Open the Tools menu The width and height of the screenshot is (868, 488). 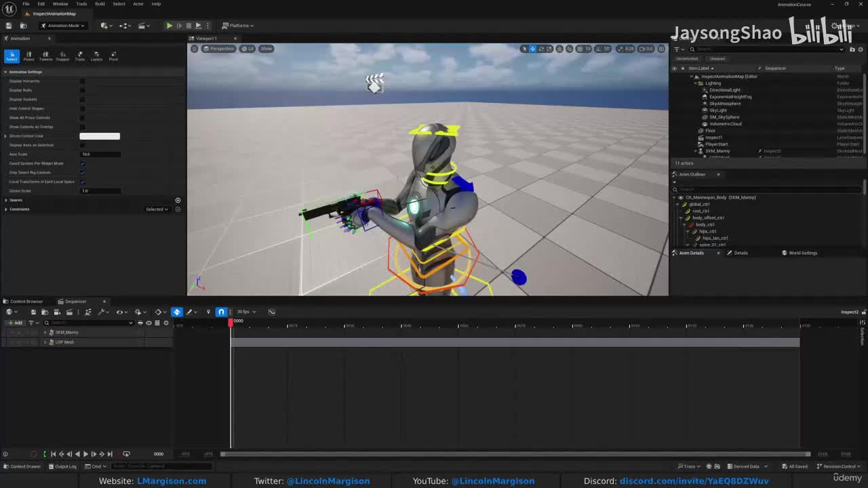[81, 4]
